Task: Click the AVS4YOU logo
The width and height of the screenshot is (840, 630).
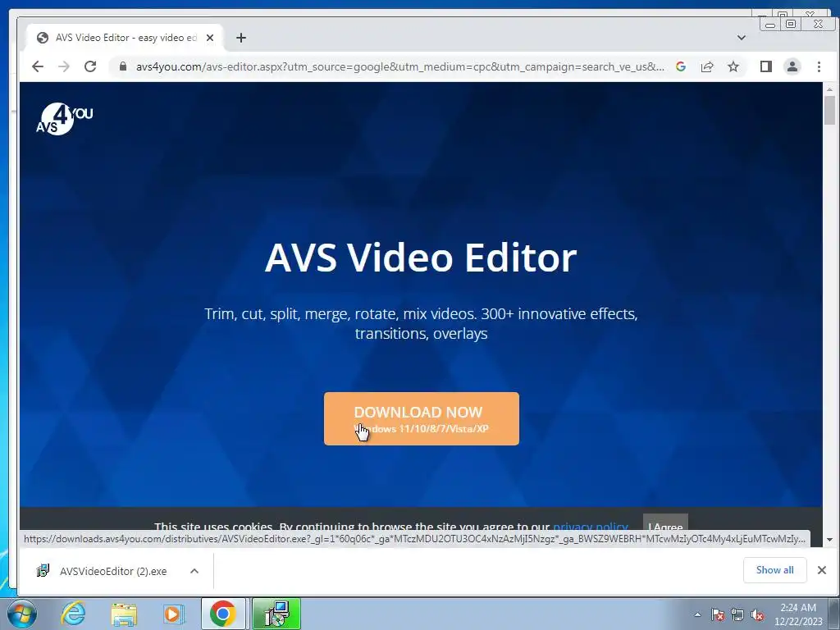Action: click(64, 118)
